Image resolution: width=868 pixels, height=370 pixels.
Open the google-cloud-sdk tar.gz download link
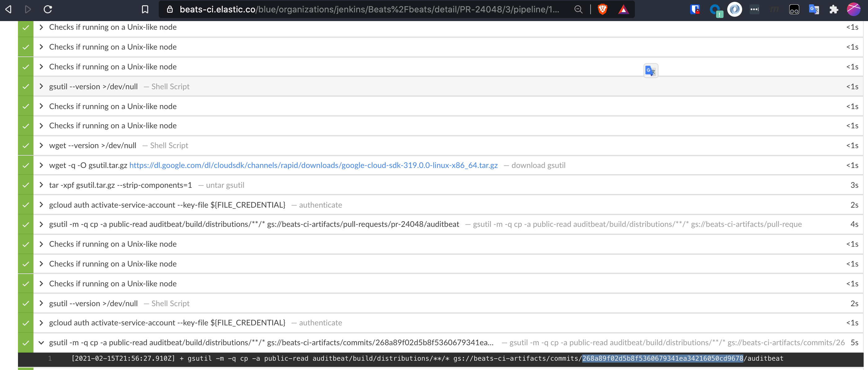tap(313, 165)
